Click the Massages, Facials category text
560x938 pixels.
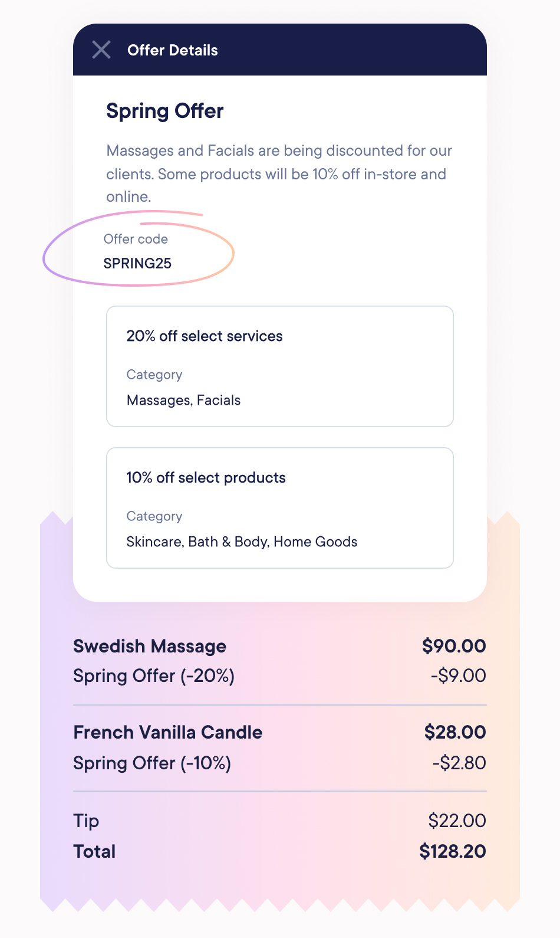click(183, 400)
